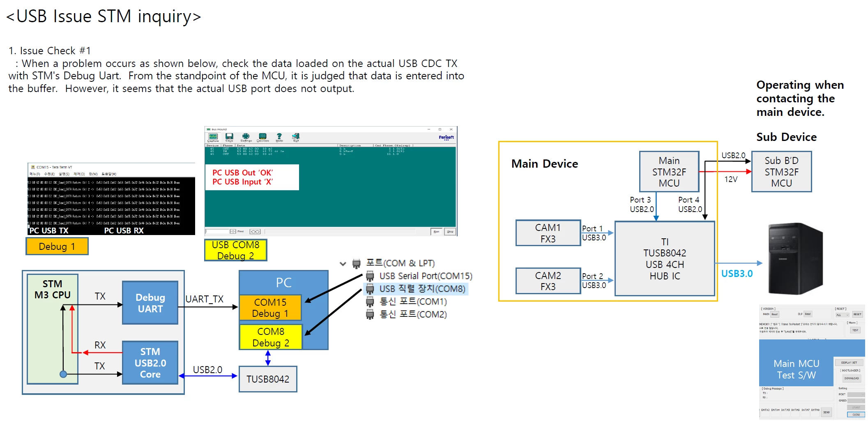
Task: Click the find stepper next to Find field
Action: click(233, 231)
